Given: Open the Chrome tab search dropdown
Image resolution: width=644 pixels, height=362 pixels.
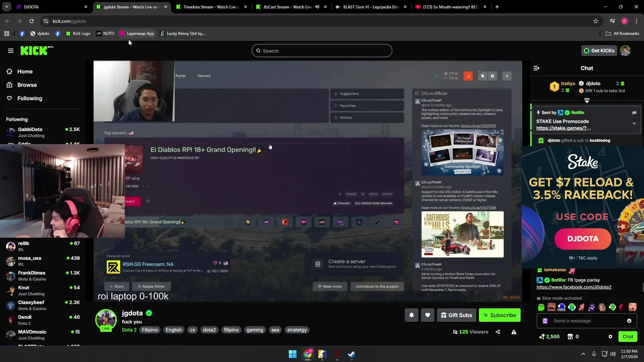Looking at the screenshot, I should [7, 7].
